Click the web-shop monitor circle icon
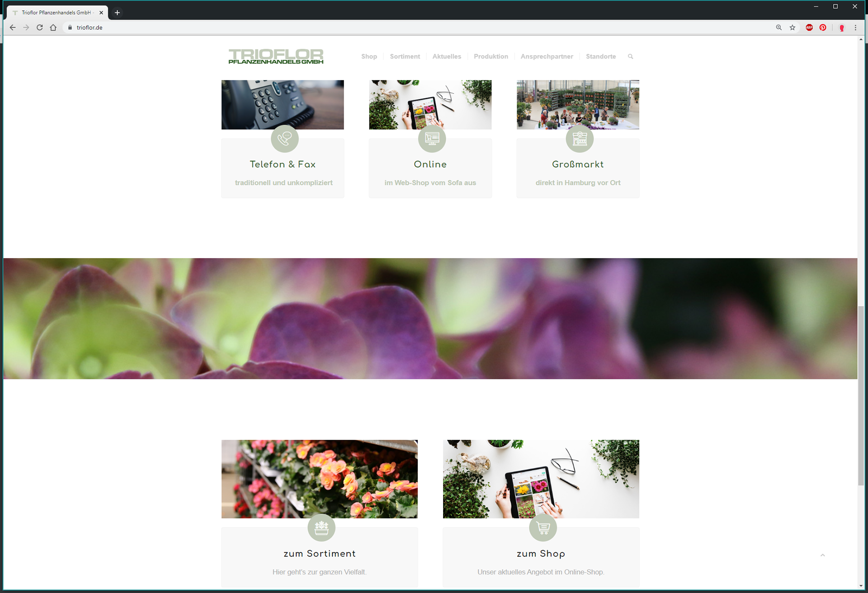Image resolution: width=868 pixels, height=593 pixels. [x=432, y=138]
